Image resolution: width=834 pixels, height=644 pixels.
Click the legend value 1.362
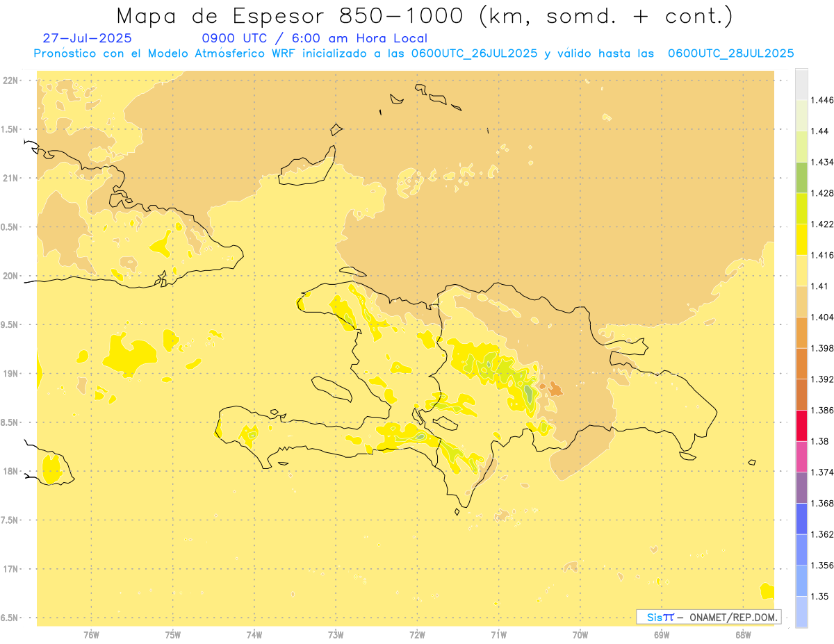[x=822, y=534]
